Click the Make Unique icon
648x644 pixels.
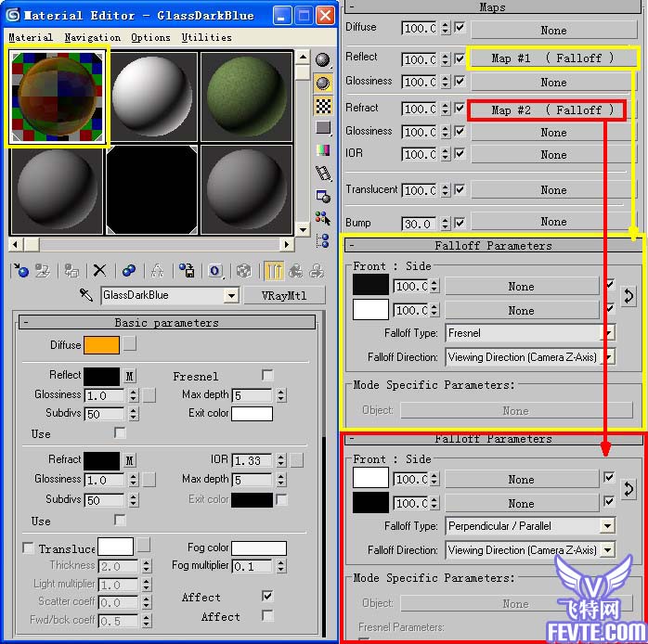157,271
